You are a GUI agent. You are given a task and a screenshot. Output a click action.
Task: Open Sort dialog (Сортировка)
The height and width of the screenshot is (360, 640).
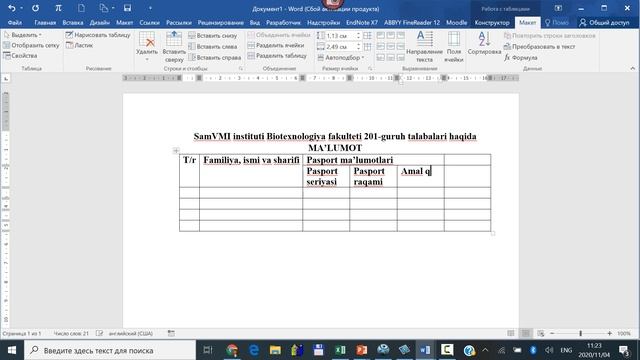(x=484, y=43)
